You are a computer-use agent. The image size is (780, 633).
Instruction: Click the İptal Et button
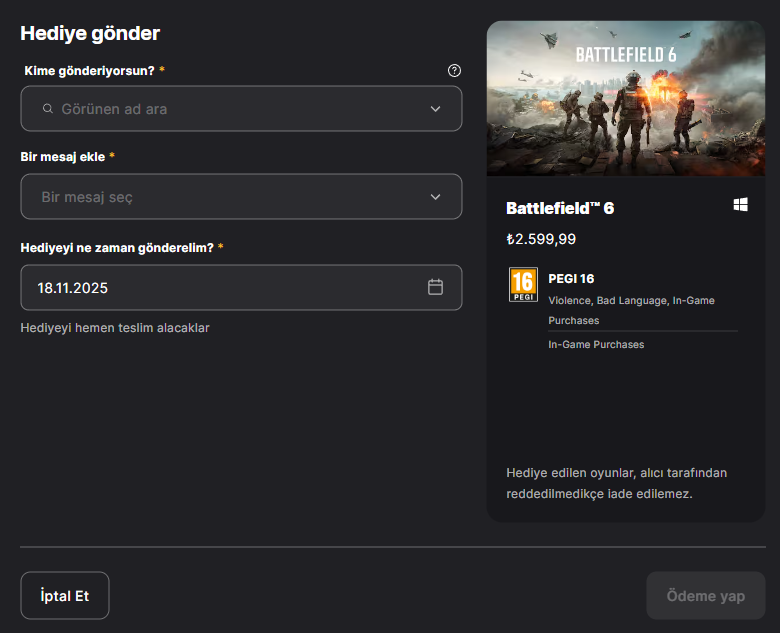(65, 596)
